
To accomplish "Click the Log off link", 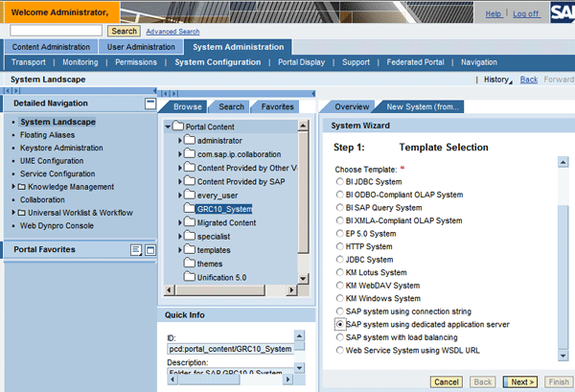I will click(526, 14).
